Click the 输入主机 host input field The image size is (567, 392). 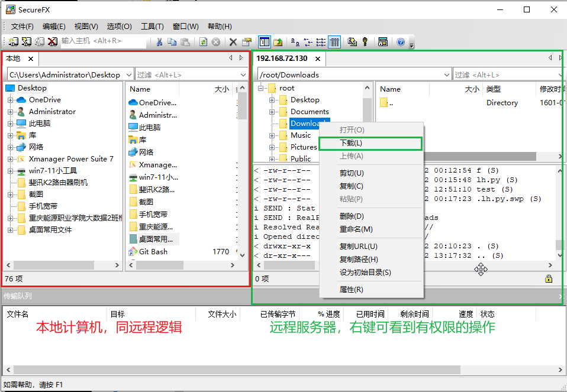point(104,41)
